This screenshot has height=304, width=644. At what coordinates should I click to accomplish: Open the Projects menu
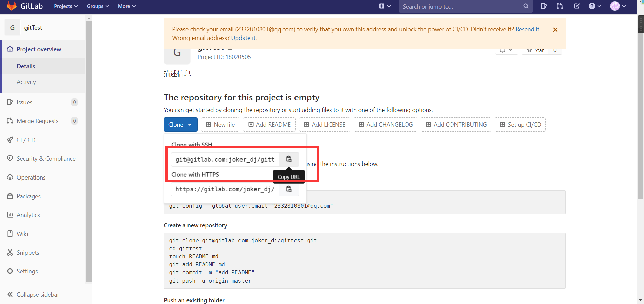point(66,6)
